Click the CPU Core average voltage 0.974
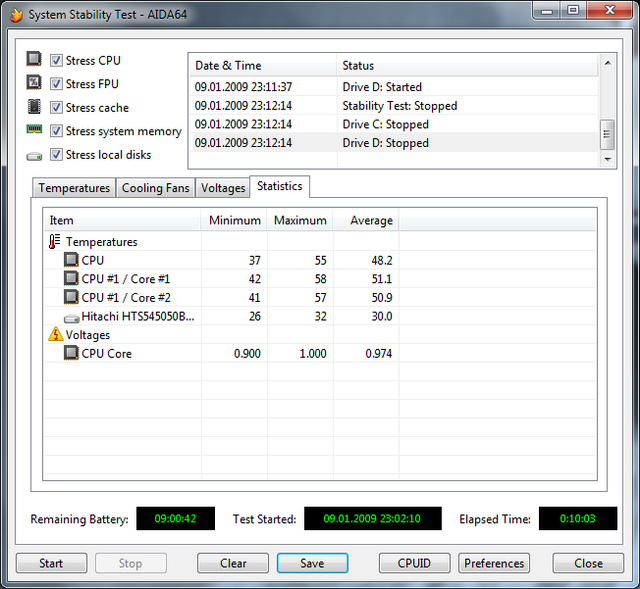The image size is (640, 589). (379, 353)
